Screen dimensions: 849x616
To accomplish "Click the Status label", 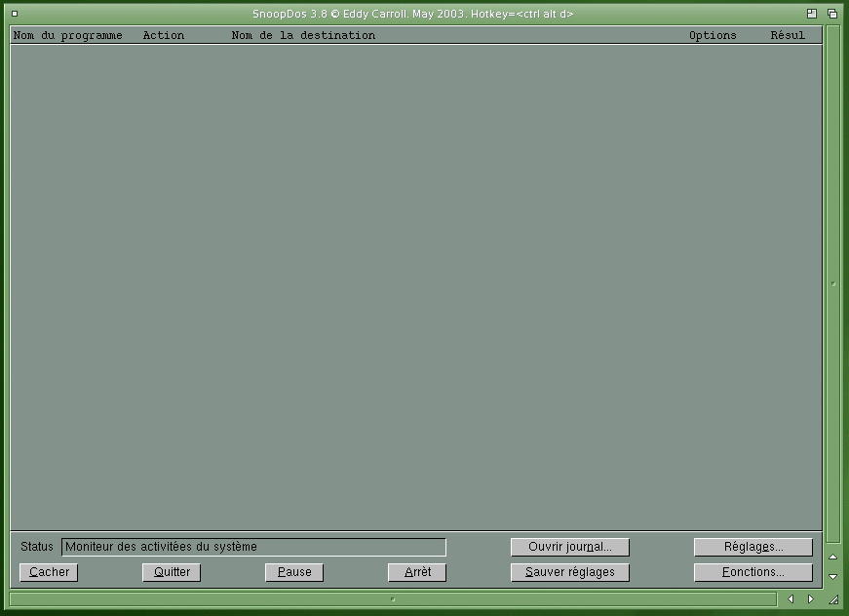I will (37, 547).
